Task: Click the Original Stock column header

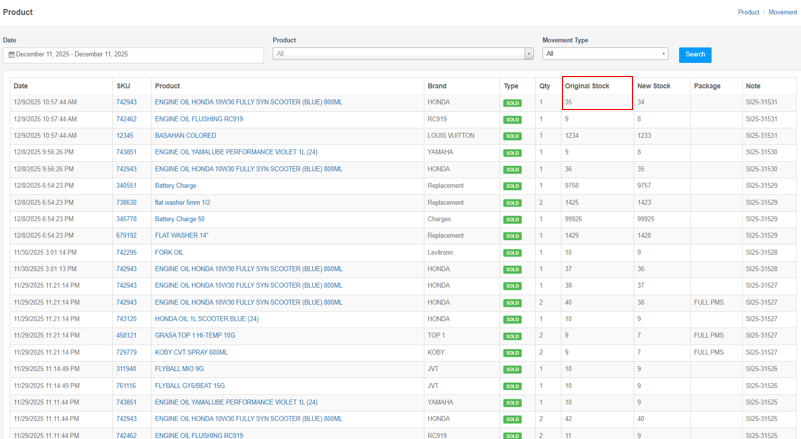Action: pyautogui.click(x=587, y=86)
